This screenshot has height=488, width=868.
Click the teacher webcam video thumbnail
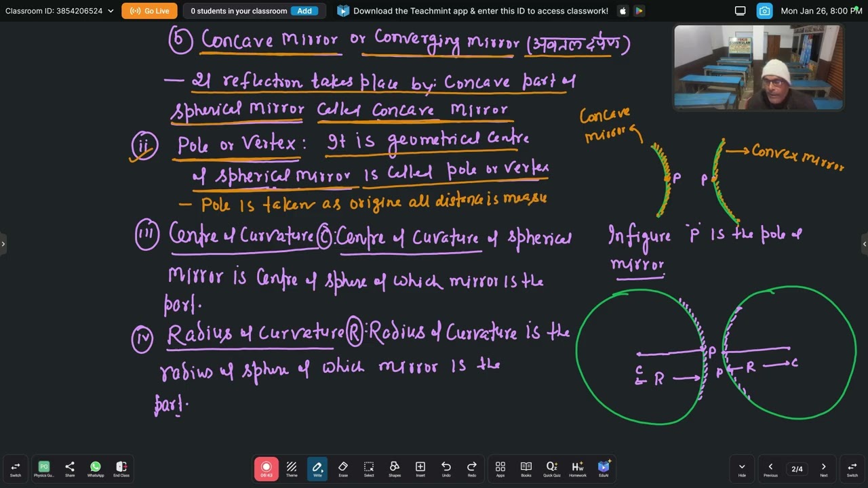pyautogui.click(x=758, y=67)
